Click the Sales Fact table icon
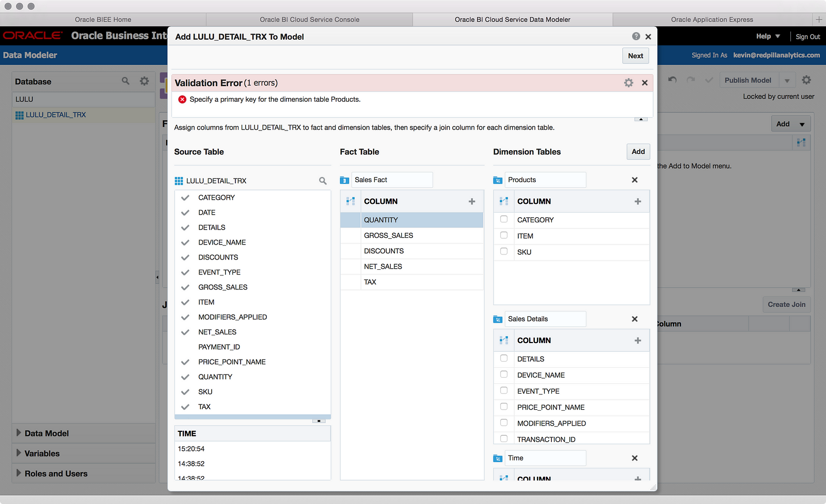The image size is (826, 504). point(345,180)
